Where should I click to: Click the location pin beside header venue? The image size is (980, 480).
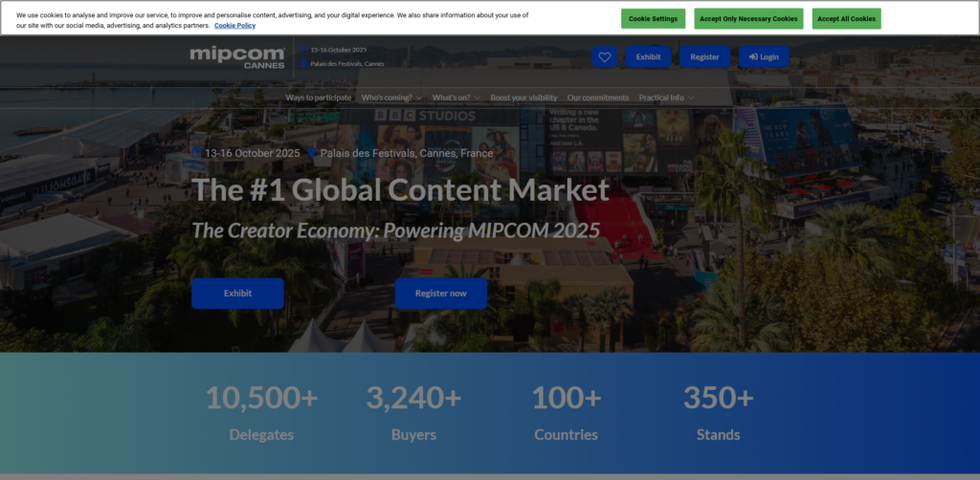point(303,64)
